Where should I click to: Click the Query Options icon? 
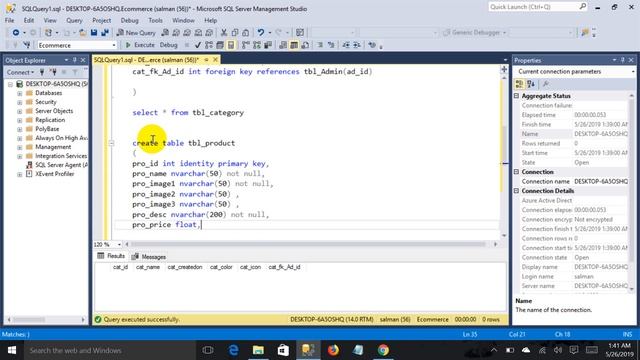coord(220,45)
